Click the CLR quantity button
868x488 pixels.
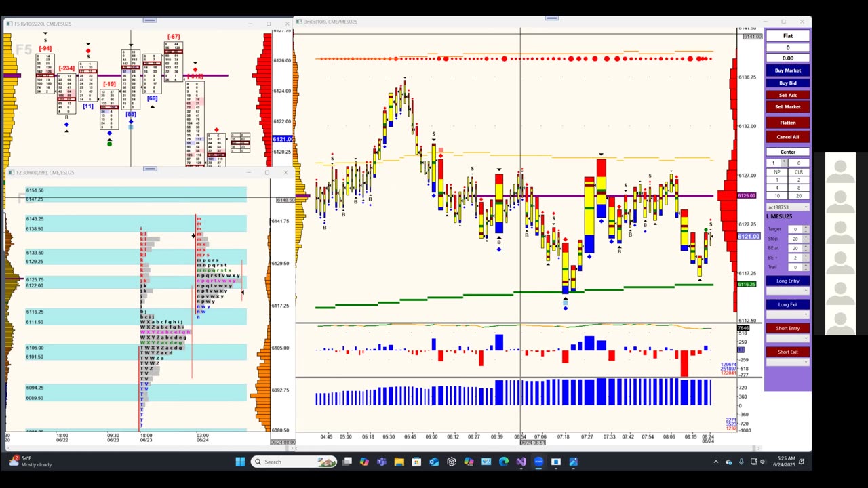(799, 172)
